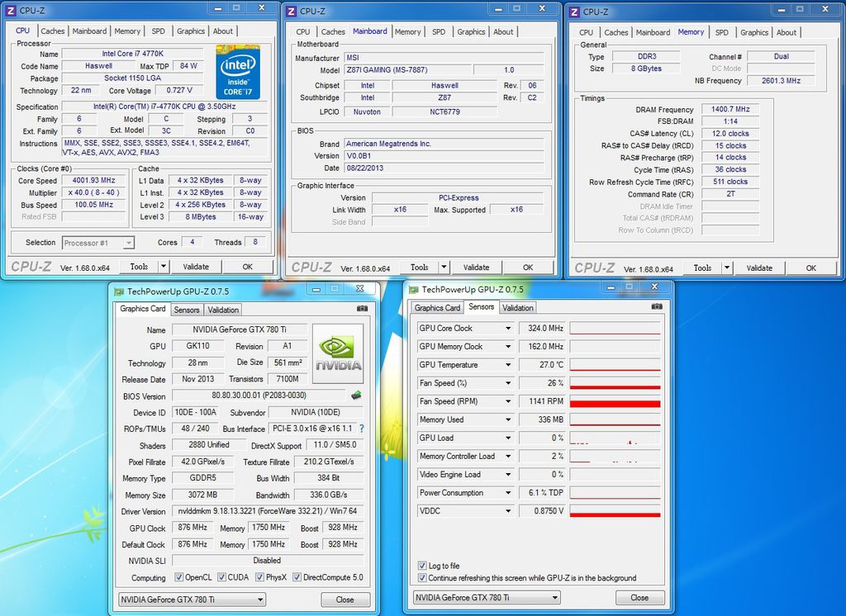Open the Processor #1 selection dropdown
Screen dimensions: 846x616
pyautogui.click(x=98, y=244)
